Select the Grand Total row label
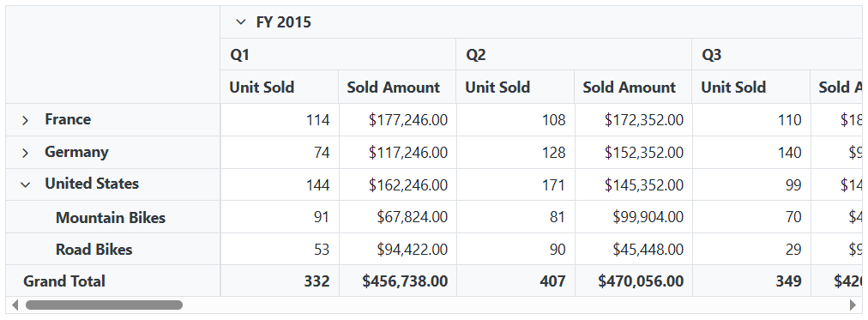This screenshot has width=868, height=320. click(x=63, y=281)
